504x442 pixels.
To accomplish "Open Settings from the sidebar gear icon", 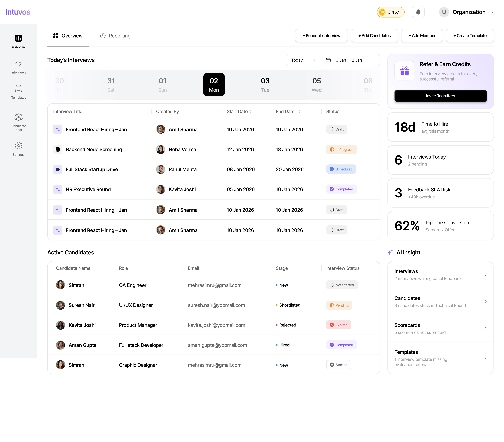I will pos(18,148).
